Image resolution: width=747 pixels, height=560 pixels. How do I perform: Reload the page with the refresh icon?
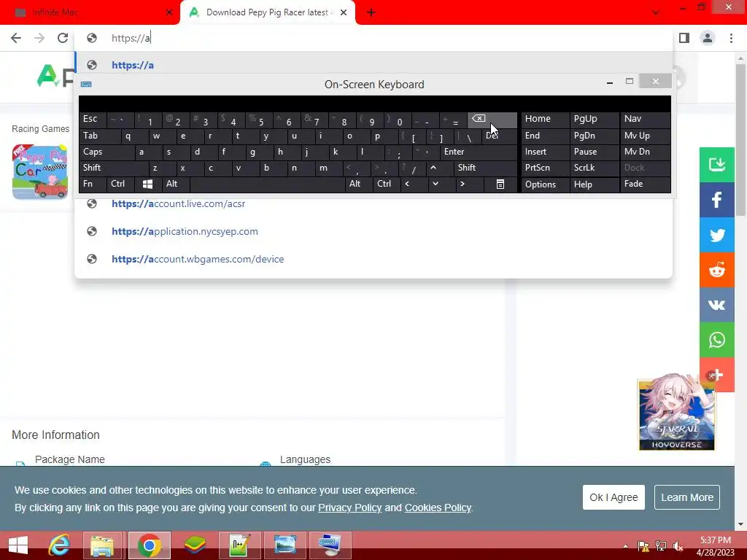63,38
